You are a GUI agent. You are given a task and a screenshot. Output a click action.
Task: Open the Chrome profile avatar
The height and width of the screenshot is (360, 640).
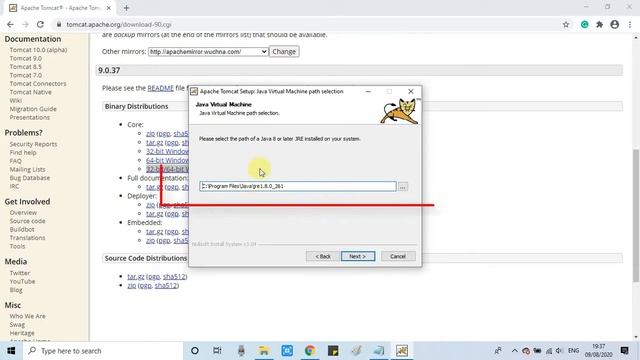(615, 24)
